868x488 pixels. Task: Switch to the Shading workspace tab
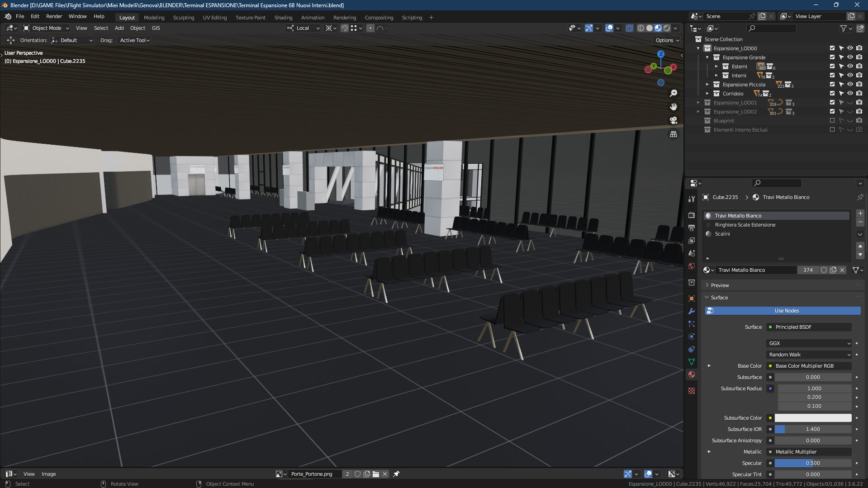[x=283, y=18]
